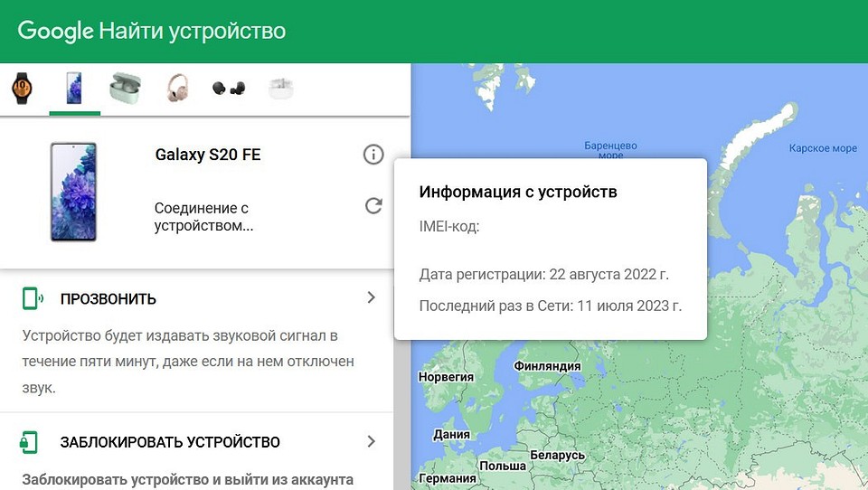Select the black earbuds pair device
The image size is (868, 490).
tap(229, 89)
